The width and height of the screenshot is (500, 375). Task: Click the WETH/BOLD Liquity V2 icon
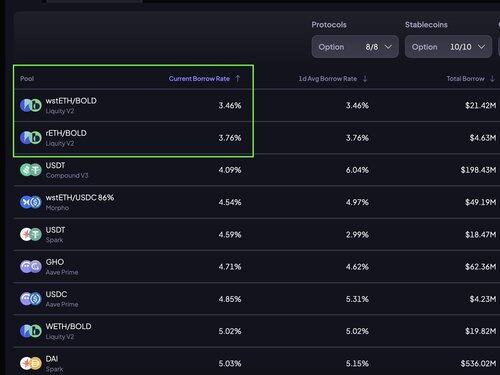point(31,331)
